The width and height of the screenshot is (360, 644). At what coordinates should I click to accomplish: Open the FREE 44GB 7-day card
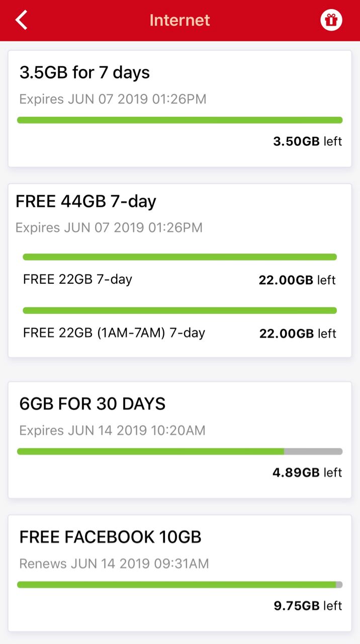86,201
